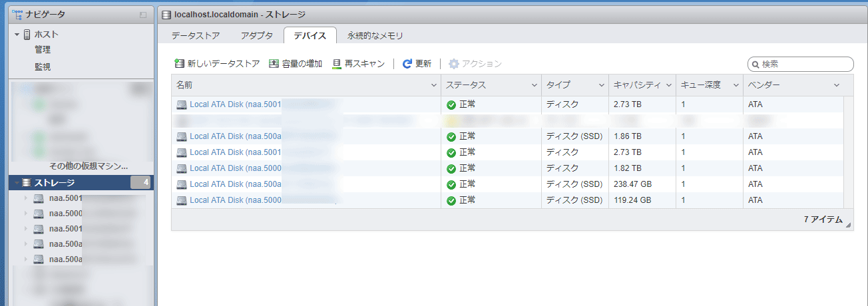Click 新しいデータストア button

click(217, 64)
